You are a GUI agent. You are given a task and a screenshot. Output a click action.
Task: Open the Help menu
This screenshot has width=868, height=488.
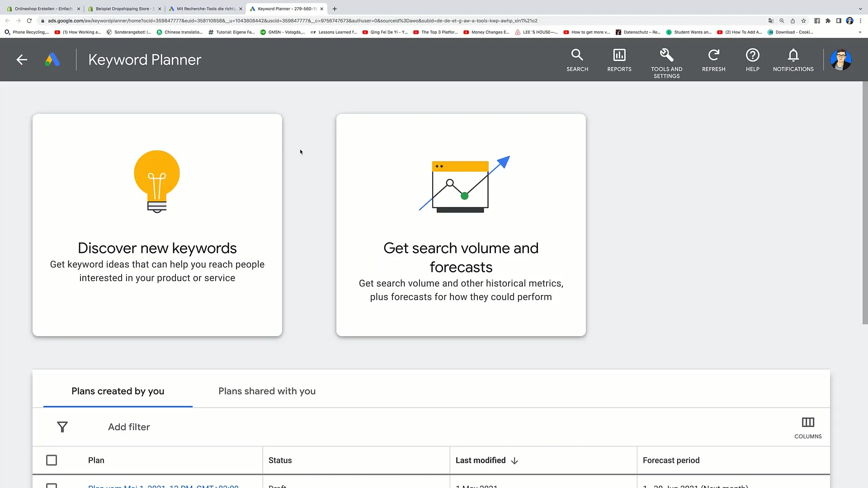click(x=752, y=60)
